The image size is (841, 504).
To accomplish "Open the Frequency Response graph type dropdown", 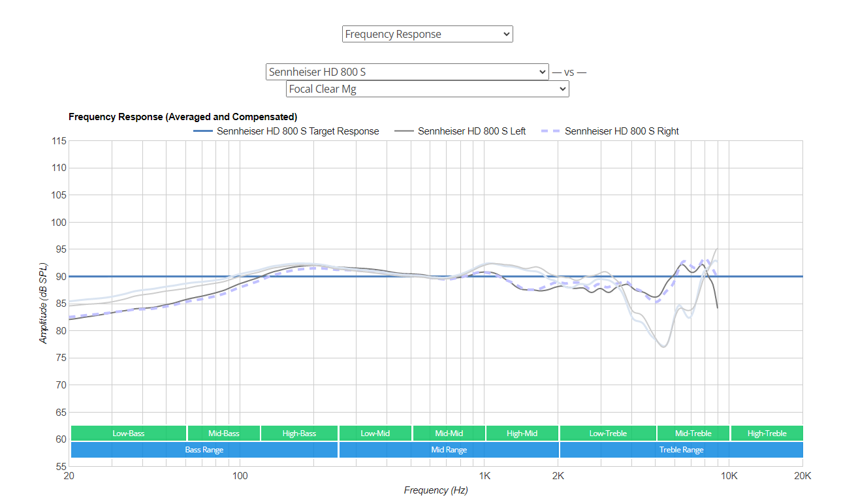I will tap(427, 34).
